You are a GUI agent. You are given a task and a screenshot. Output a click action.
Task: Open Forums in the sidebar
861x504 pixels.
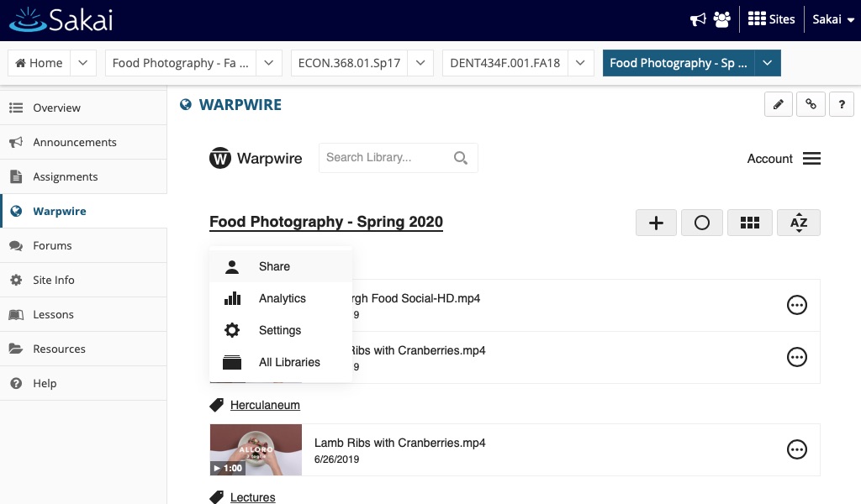[83, 245]
